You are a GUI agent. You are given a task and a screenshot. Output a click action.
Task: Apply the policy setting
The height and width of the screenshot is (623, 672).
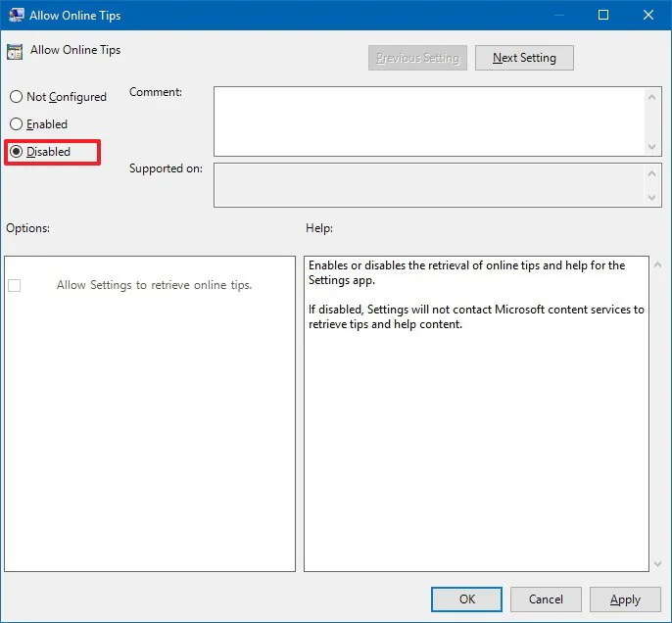[x=625, y=599]
